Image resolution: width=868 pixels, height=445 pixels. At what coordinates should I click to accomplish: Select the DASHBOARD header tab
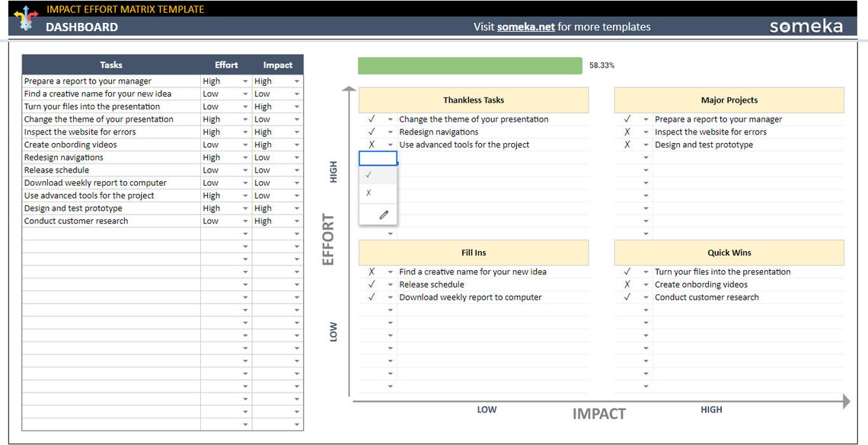(x=82, y=27)
